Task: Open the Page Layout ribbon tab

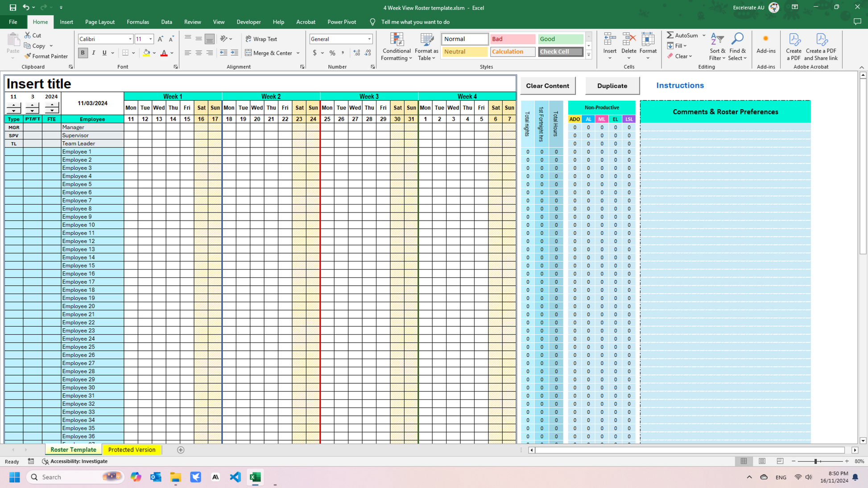Action: click(99, 22)
